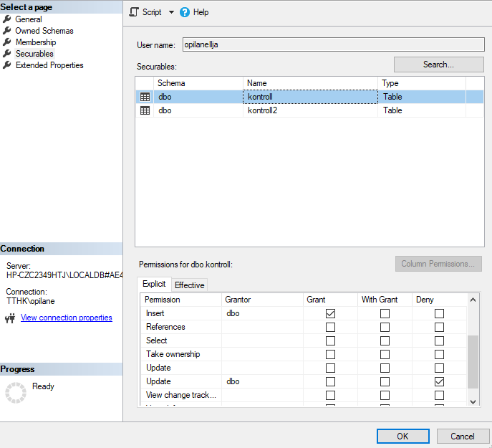Open Extended Properties page icon
This screenshot has height=448, width=492.
point(7,65)
